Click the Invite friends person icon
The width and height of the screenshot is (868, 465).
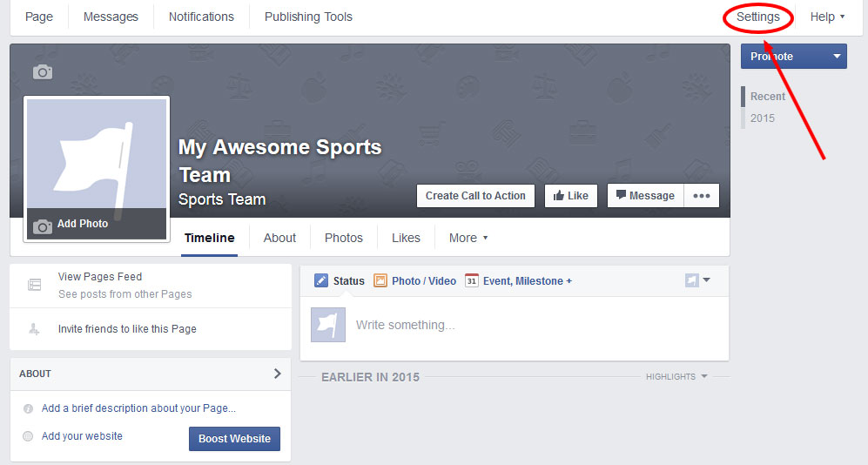34,329
